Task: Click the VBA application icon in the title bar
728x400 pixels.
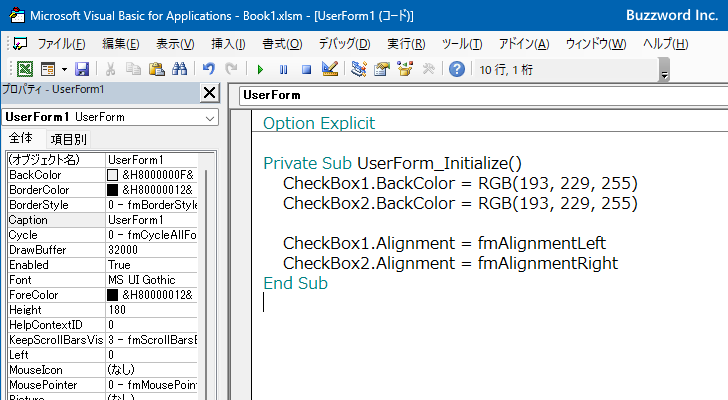Action: coord(17,15)
